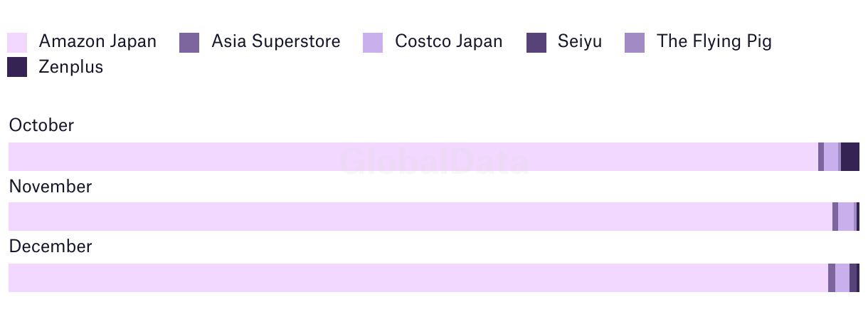Select the December Amazon Japan bar segment

[418, 278]
